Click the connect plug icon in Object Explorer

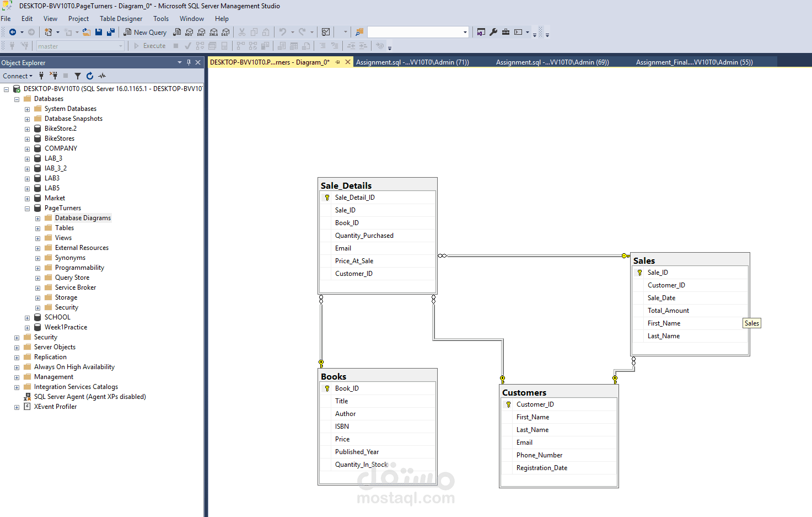click(41, 76)
